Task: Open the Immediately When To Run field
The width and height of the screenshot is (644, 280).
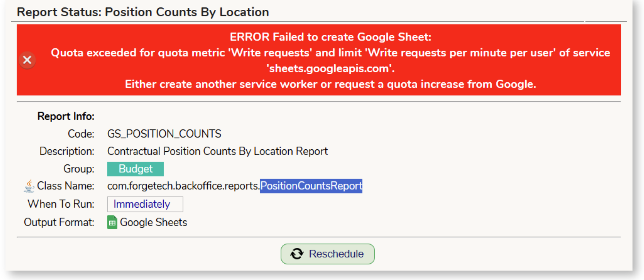Action: point(145,204)
